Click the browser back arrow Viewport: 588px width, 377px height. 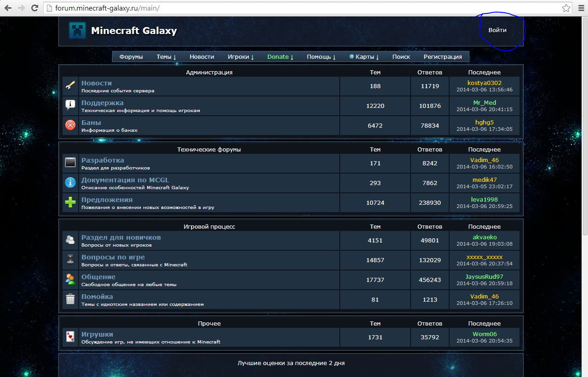(x=8, y=8)
